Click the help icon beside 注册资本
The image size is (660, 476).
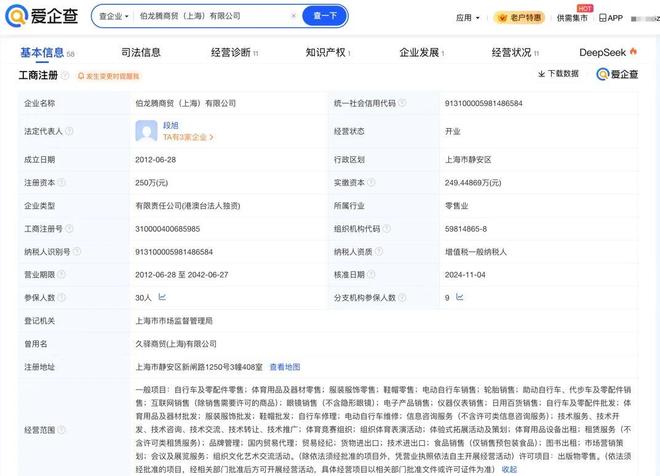coord(61,182)
